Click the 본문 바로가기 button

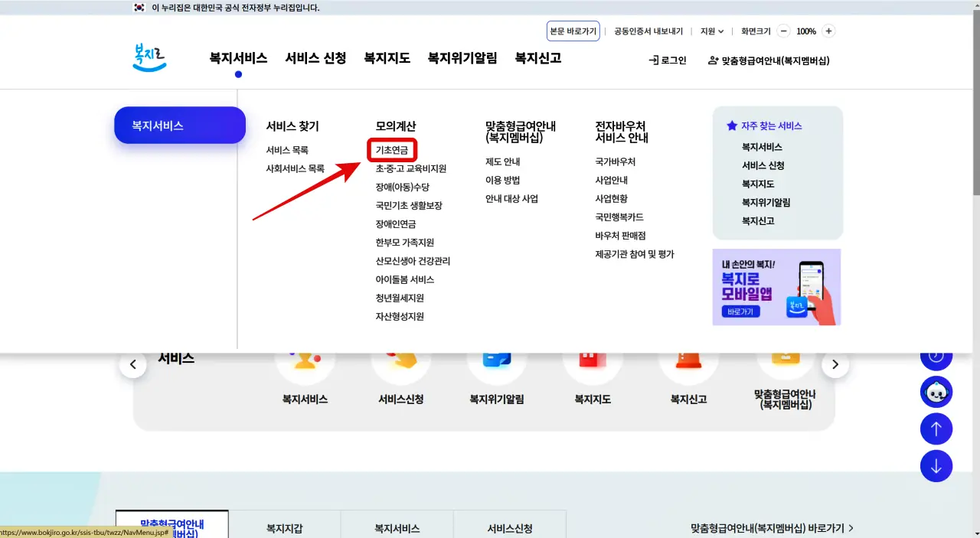click(573, 31)
